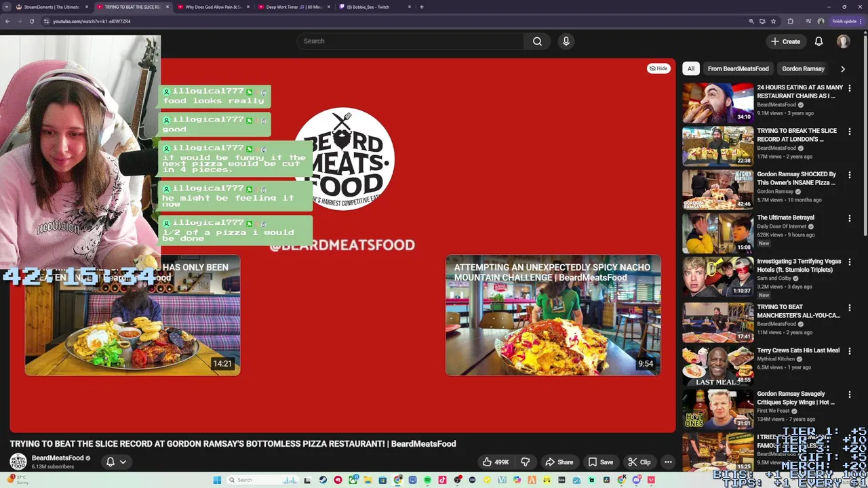Switch to Deep Work Timer tab

(x=294, y=7)
